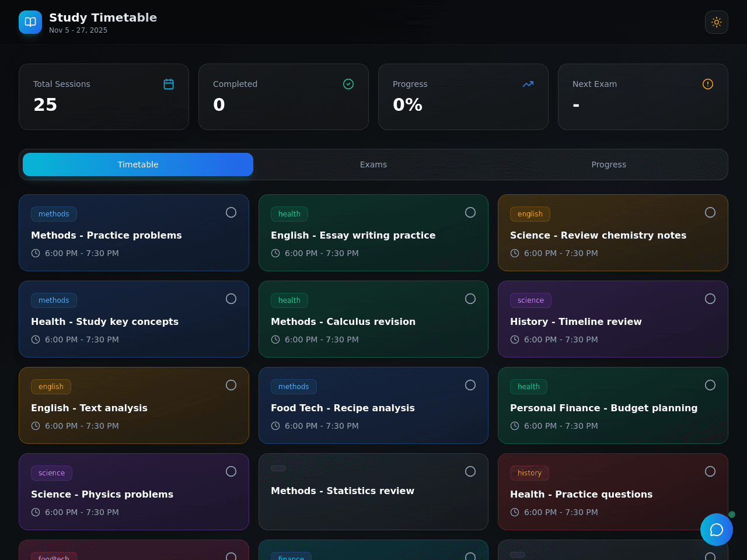Click clock icon on History - Timeline review
747x560 pixels.
coord(515,339)
